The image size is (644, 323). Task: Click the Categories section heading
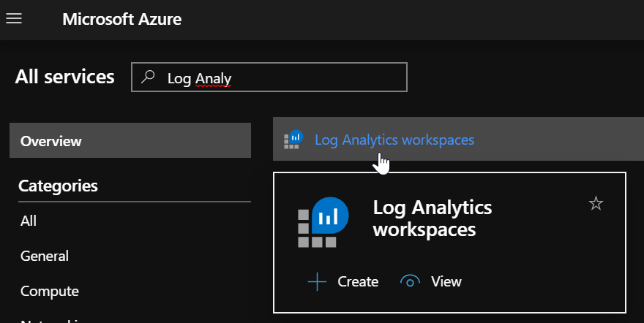pos(58,186)
